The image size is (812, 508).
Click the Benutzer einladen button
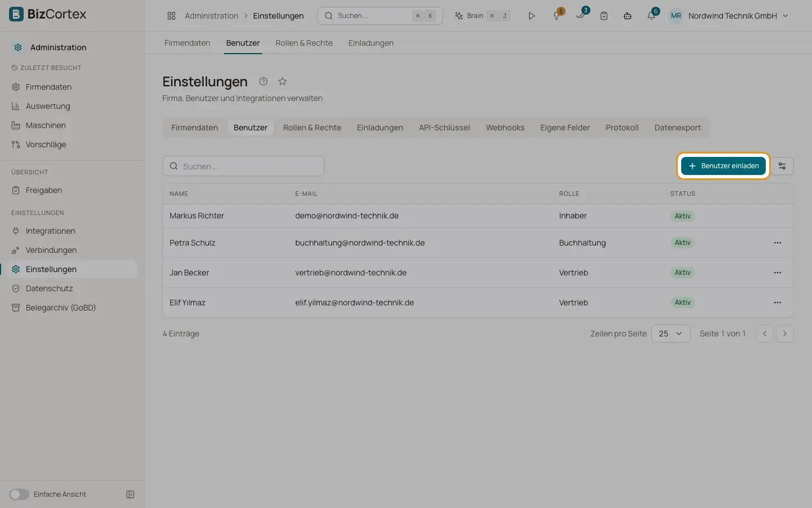click(x=723, y=166)
